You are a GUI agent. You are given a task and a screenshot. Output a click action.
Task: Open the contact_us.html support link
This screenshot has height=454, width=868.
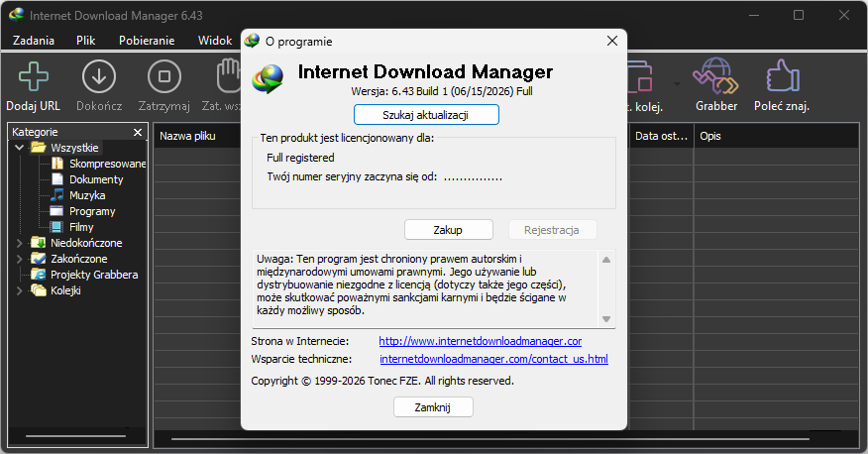point(493,359)
